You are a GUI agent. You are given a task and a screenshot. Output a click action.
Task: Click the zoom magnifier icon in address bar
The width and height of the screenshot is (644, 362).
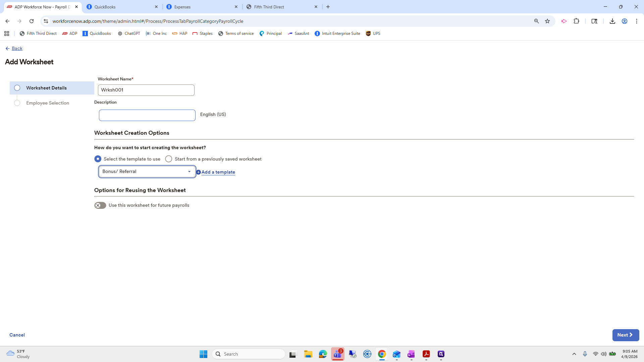pos(536,21)
